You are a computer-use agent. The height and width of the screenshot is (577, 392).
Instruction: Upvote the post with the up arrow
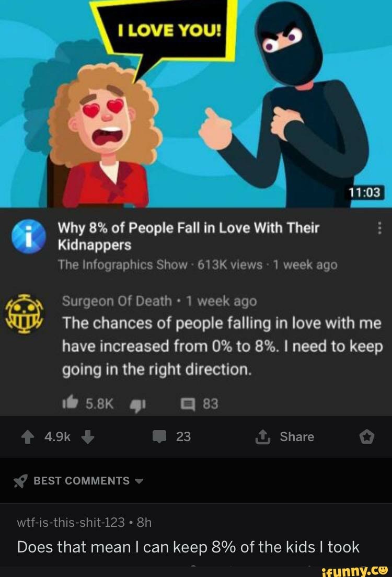[x=28, y=437]
